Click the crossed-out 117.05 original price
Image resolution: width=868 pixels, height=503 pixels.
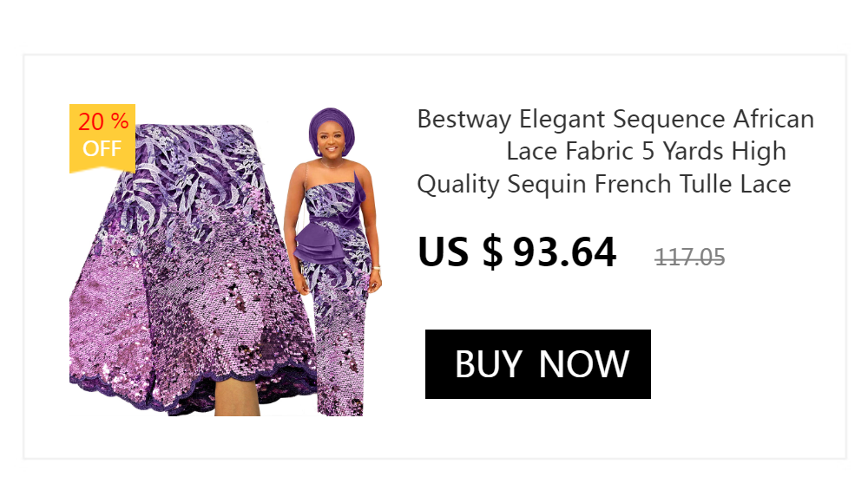pos(690,258)
